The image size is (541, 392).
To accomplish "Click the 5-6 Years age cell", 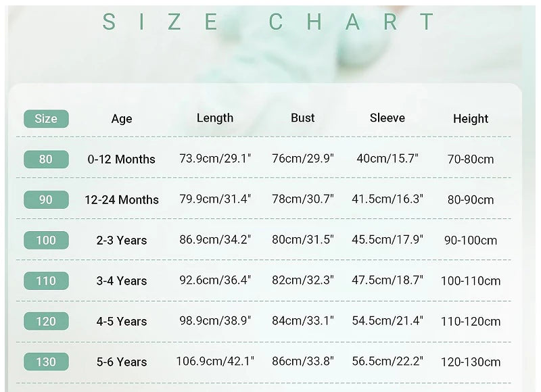I will tap(122, 362).
